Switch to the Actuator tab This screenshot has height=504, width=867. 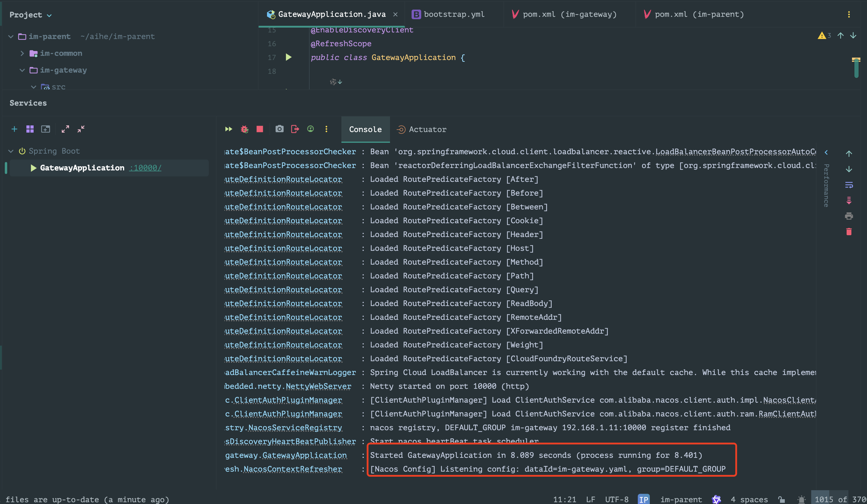(x=421, y=129)
